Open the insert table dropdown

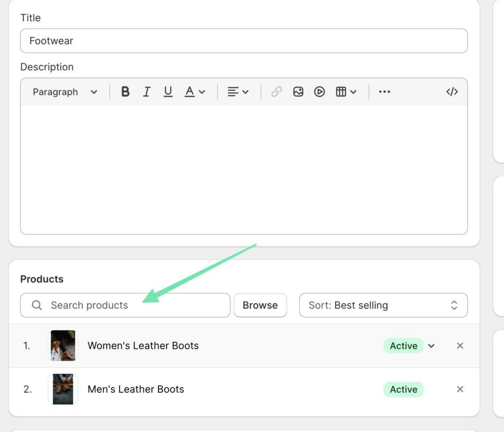[346, 92]
